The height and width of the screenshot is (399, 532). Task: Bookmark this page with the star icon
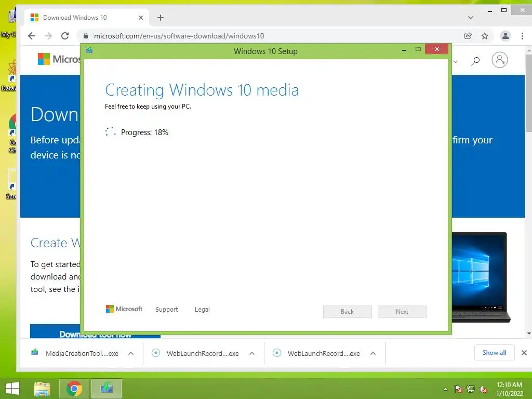click(x=485, y=36)
